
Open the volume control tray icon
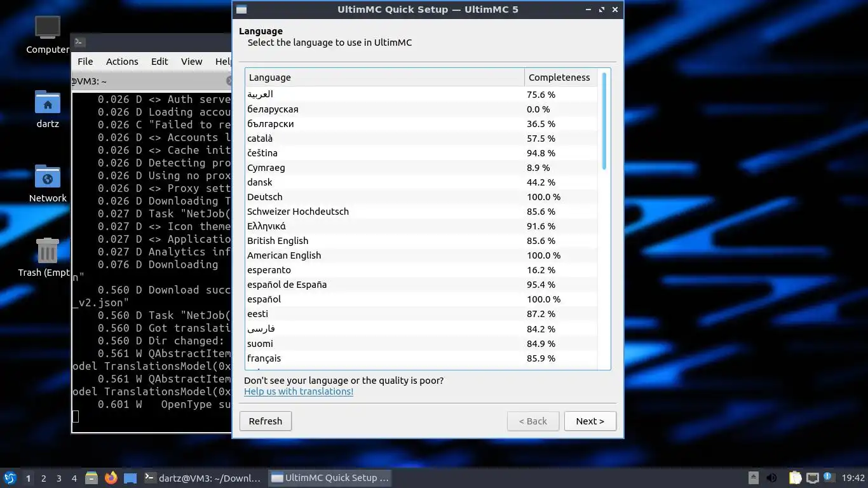tap(771, 478)
